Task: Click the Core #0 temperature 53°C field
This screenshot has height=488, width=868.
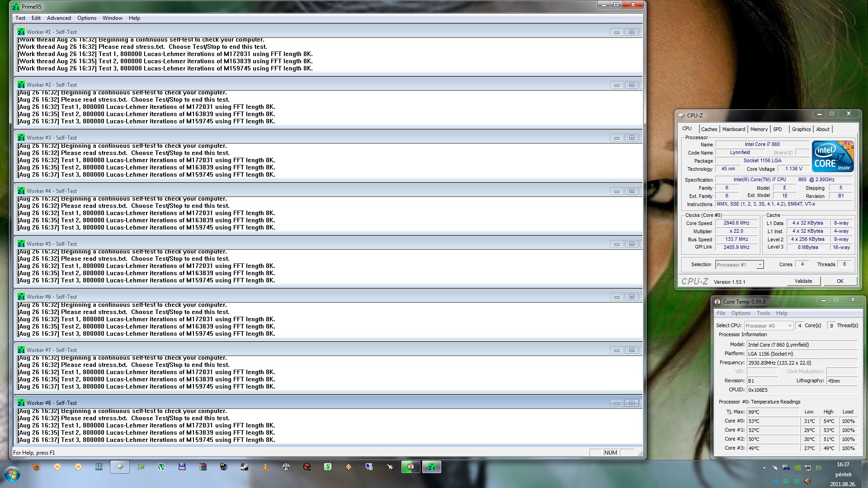Action: click(x=773, y=421)
